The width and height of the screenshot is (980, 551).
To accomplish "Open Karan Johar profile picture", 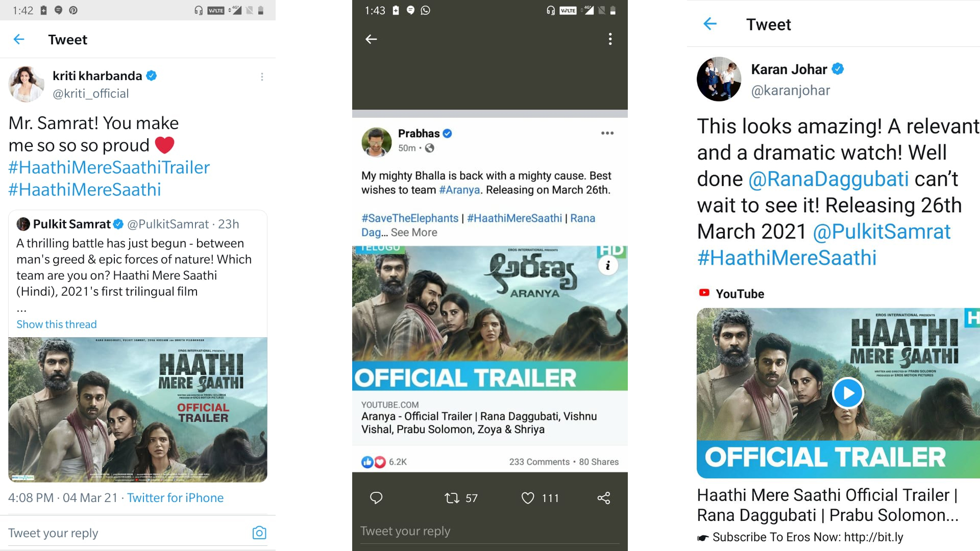I will click(x=719, y=79).
